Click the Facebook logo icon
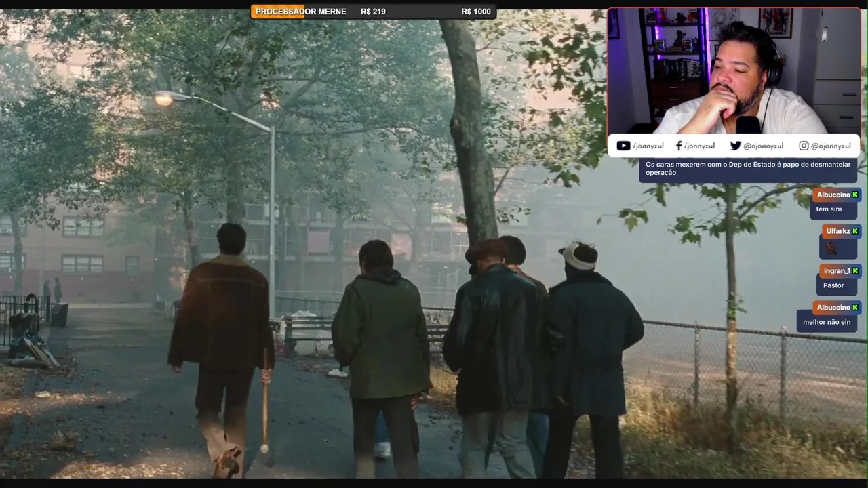Image resolution: width=868 pixels, height=488 pixels. click(679, 146)
